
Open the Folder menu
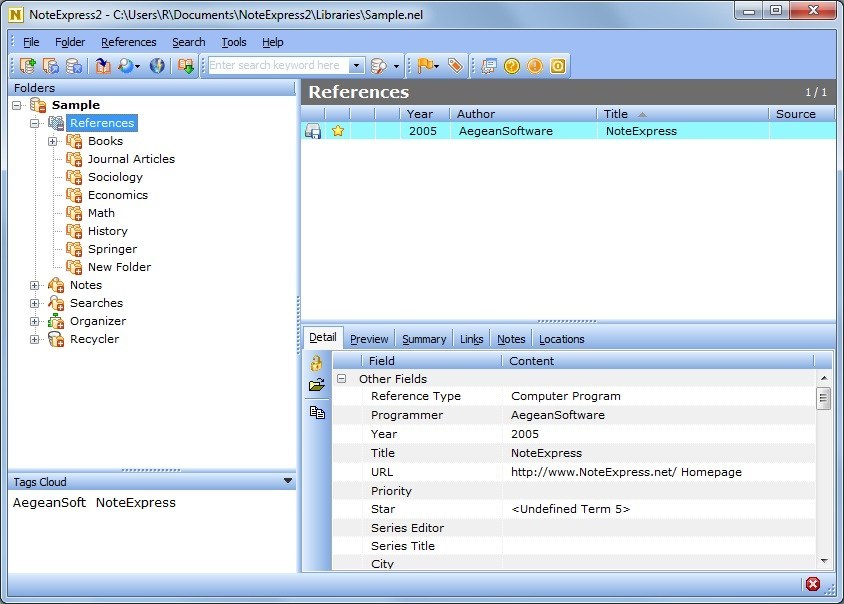click(70, 42)
